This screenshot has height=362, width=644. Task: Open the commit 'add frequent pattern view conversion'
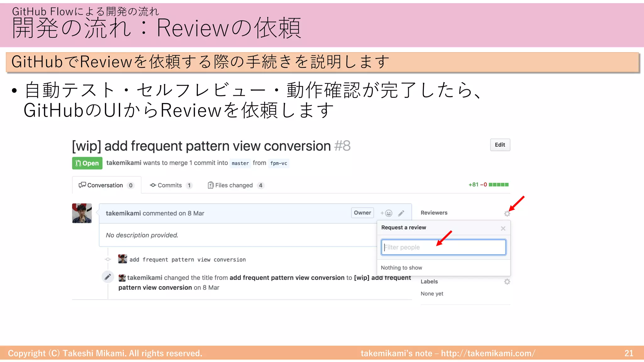click(x=187, y=260)
